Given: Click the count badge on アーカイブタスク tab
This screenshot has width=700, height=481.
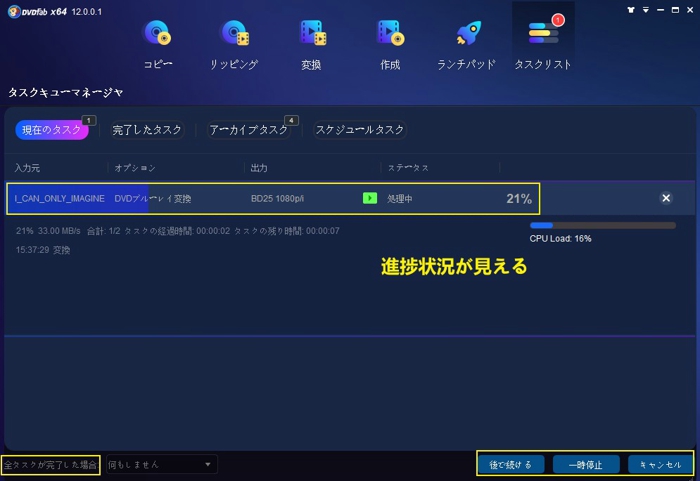Looking at the screenshot, I should 291,121.
